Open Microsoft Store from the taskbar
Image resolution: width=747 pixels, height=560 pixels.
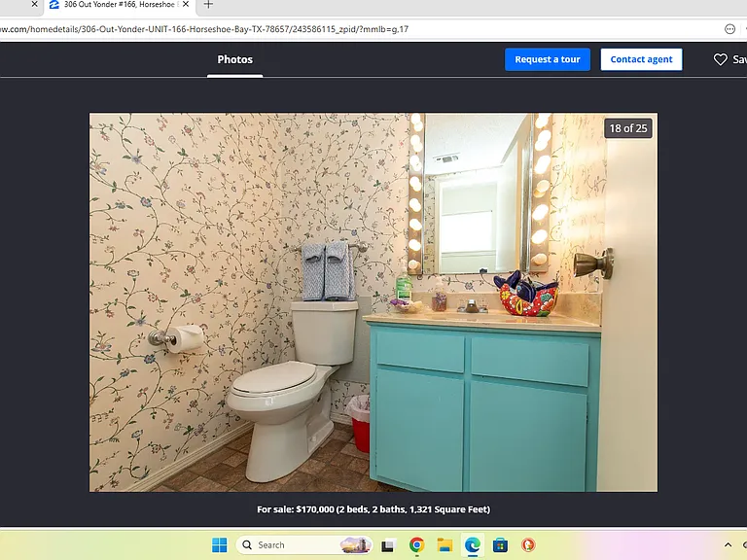pos(500,544)
